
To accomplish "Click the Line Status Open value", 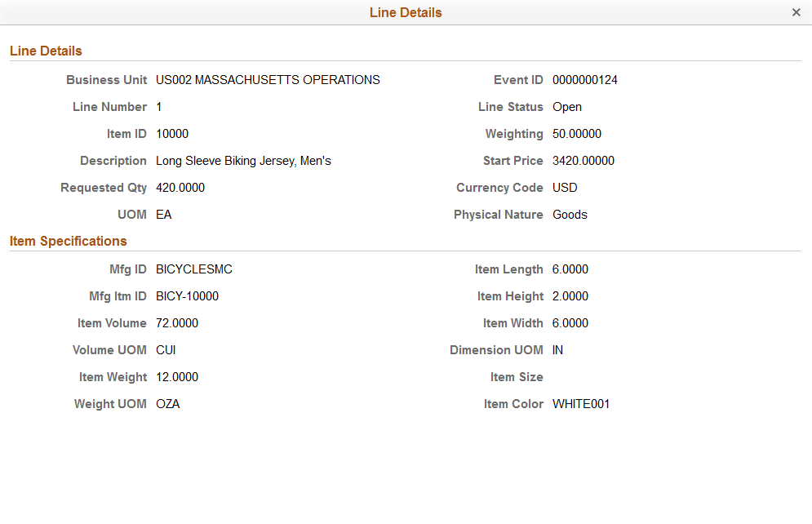I will 566,106.
